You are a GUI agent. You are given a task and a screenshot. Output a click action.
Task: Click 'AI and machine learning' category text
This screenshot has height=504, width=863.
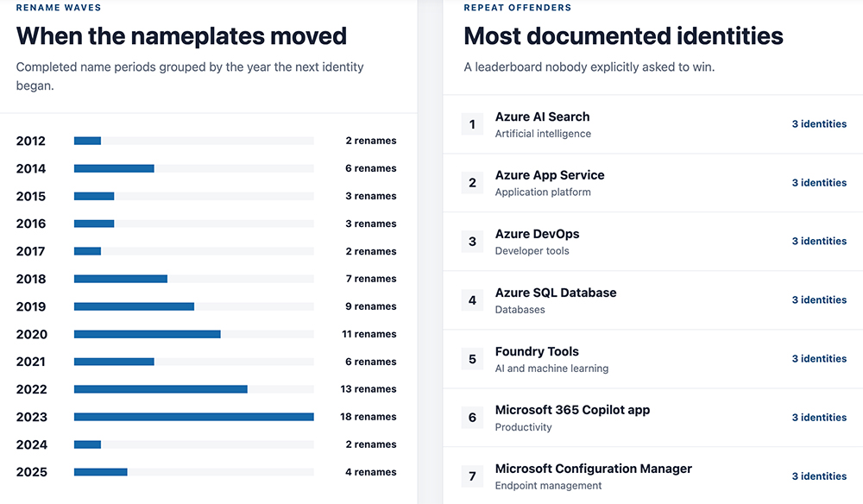tap(551, 369)
